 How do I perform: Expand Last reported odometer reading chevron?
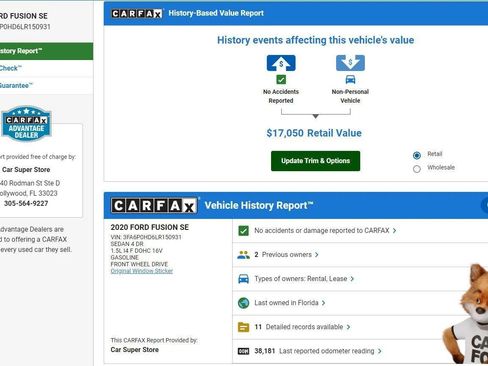tap(380, 351)
